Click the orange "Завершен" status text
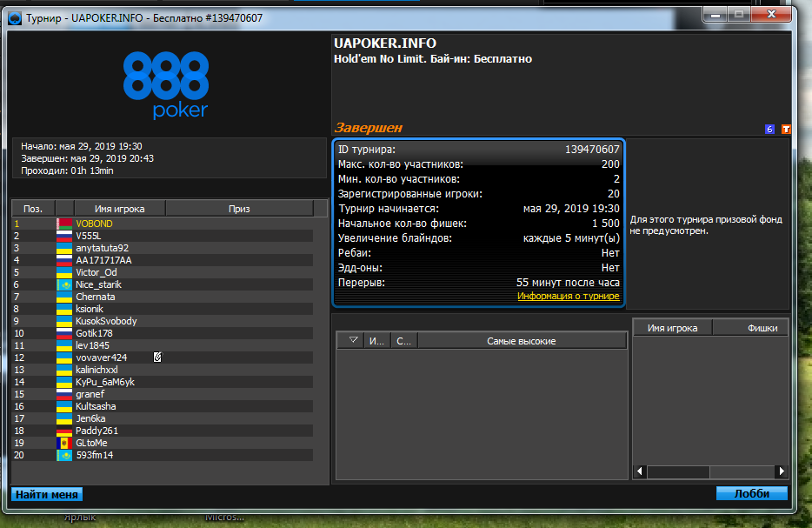The height and width of the screenshot is (528, 812). tap(369, 128)
